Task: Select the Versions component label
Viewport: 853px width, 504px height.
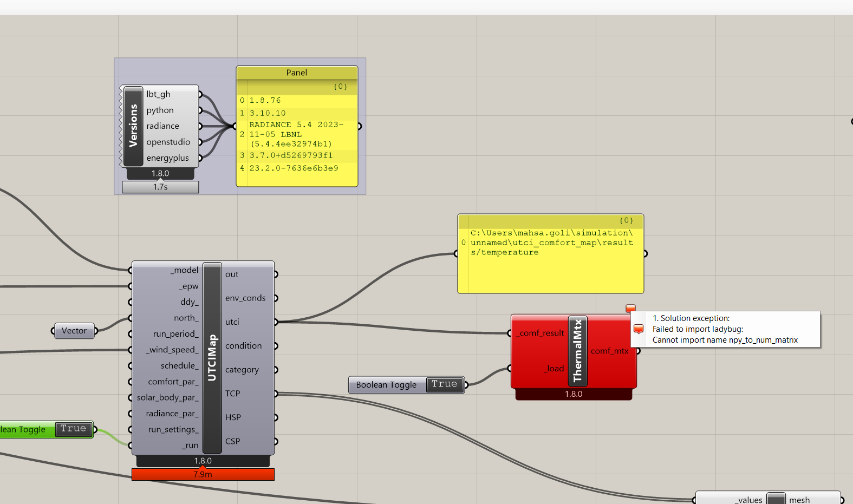Action: coord(133,126)
